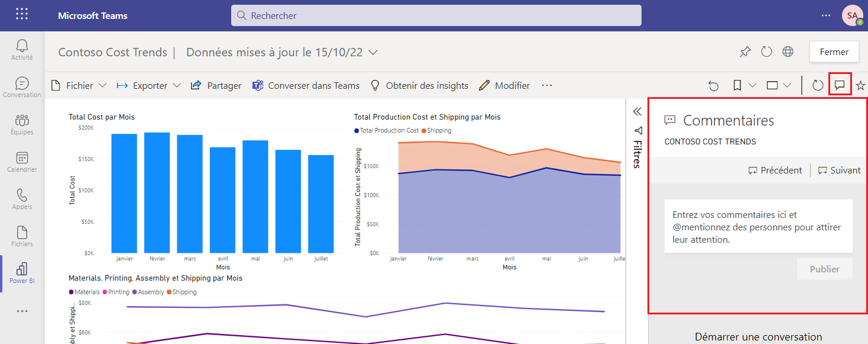This screenshot has height=344, width=868.
Task: Click Démarrer une conversation
Action: [x=758, y=337]
